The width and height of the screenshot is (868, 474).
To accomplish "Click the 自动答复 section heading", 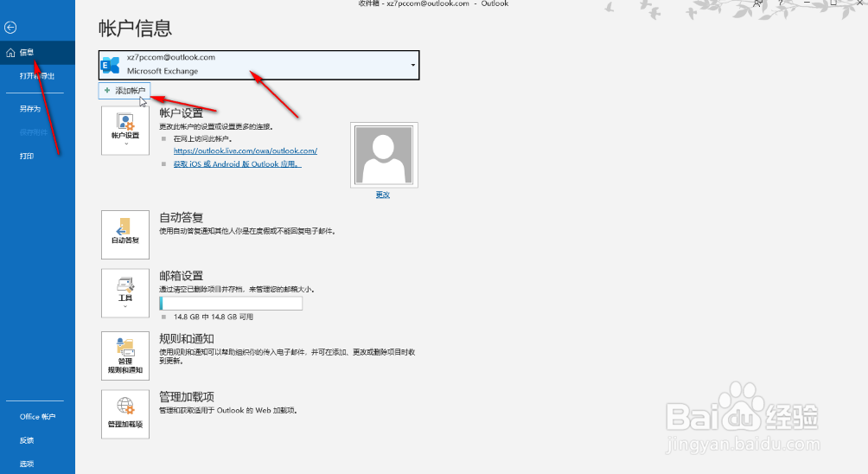I will pyautogui.click(x=181, y=218).
